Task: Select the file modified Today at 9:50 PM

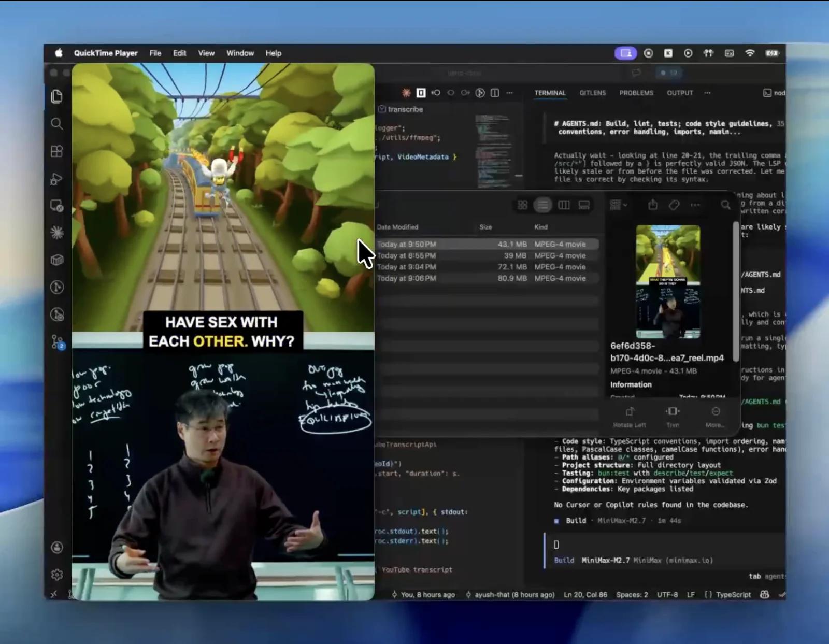Action: 487,244
